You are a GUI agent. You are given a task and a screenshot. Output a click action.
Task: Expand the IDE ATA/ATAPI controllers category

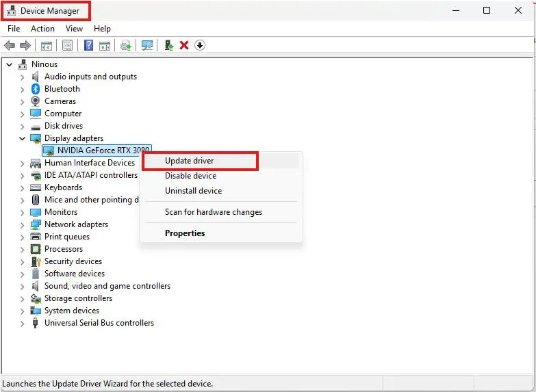coord(23,176)
